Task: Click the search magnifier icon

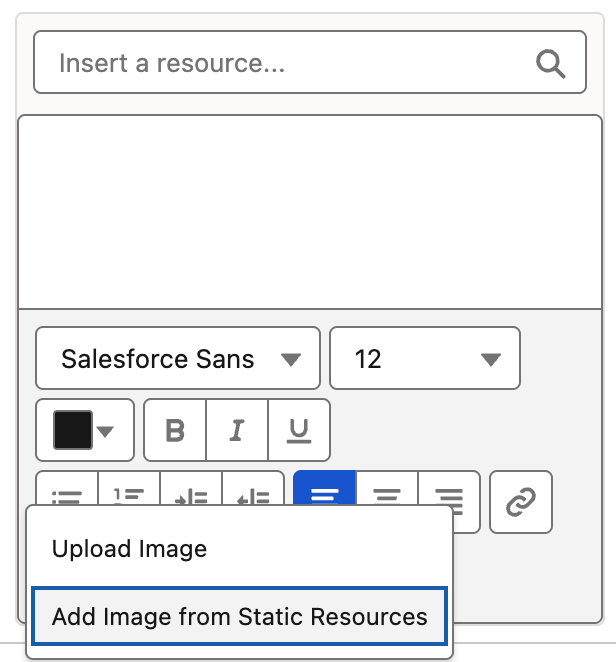Action: click(551, 64)
